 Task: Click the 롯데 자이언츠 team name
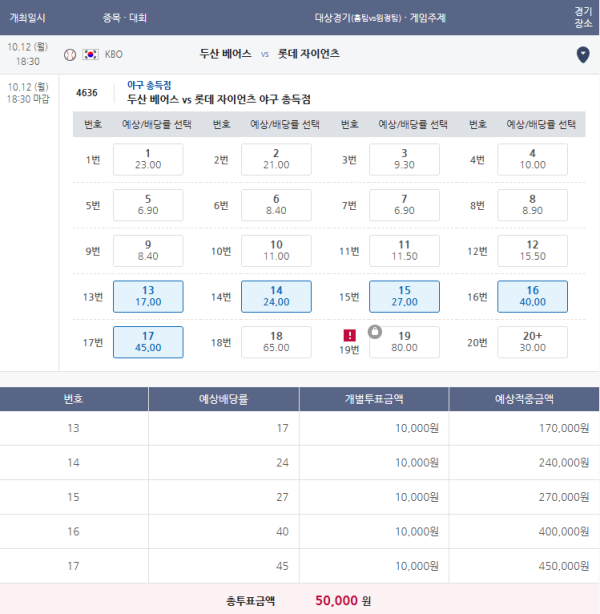coord(309,54)
